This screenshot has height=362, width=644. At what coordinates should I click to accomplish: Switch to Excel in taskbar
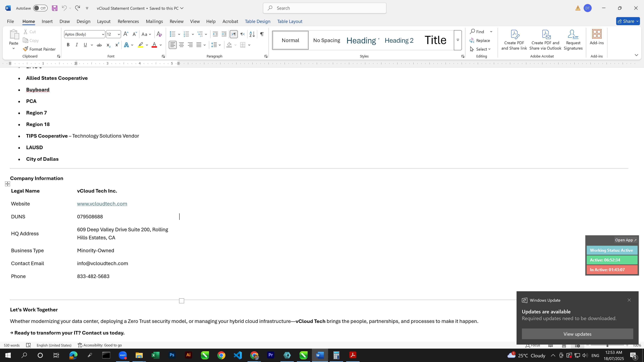(155, 355)
